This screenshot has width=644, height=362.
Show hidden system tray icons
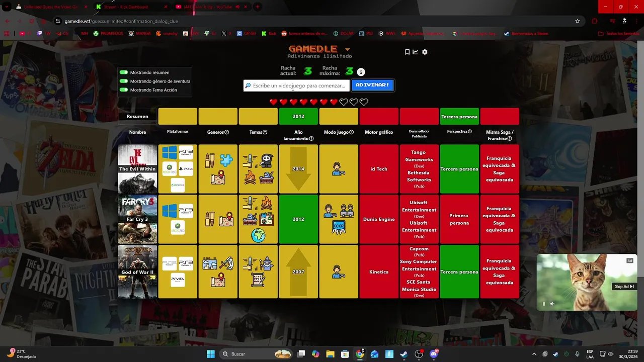tap(534, 354)
